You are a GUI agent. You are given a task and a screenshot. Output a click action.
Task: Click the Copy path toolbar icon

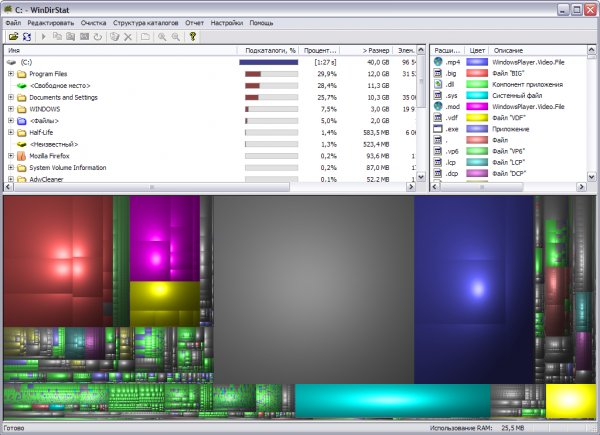[x=57, y=37]
